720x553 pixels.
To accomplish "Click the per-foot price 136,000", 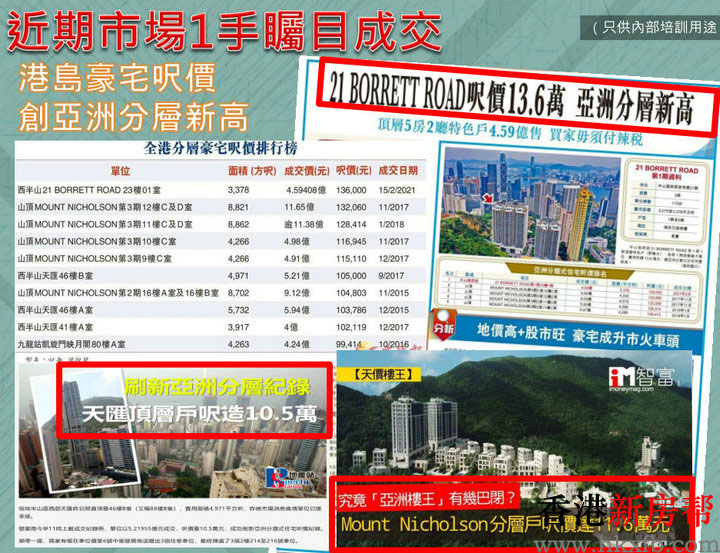I will (x=351, y=190).
